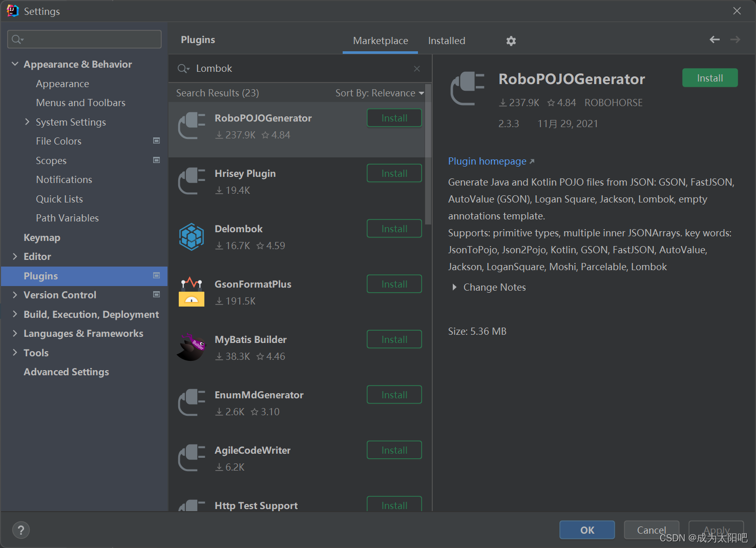Click the Plugins row settings icon
This screenshot has height=548, width=756.
[157, 276]
